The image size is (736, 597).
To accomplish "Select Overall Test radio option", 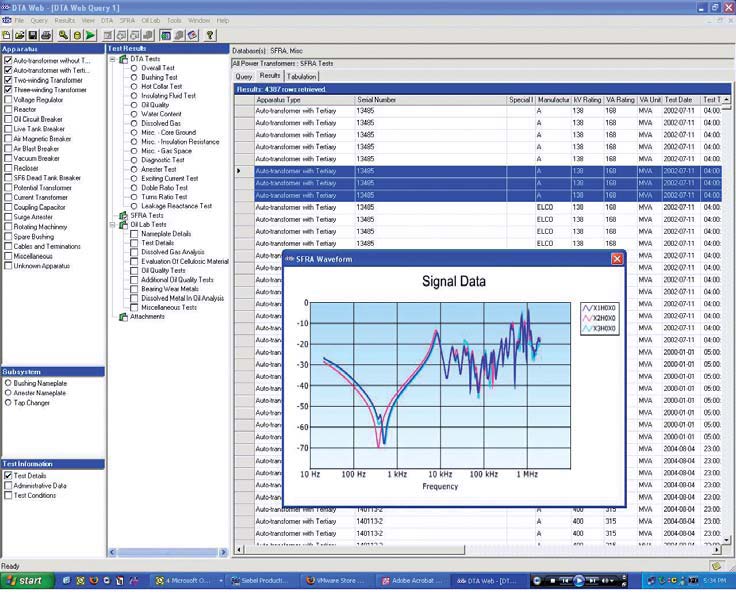I will coord(134,68).
